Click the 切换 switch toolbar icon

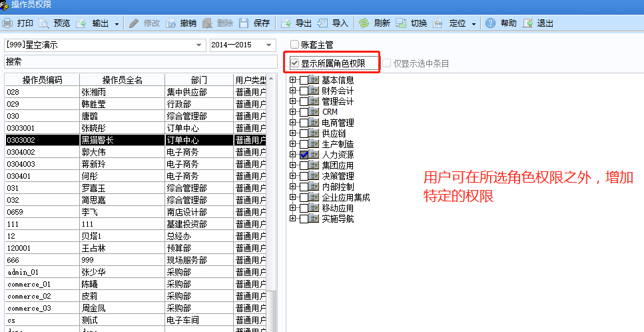point(401,23)
